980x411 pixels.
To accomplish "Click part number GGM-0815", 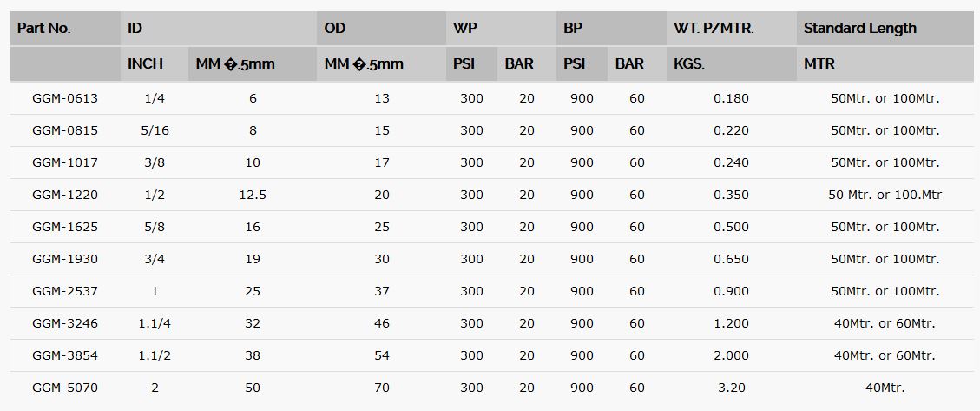I will click(65, 130).
